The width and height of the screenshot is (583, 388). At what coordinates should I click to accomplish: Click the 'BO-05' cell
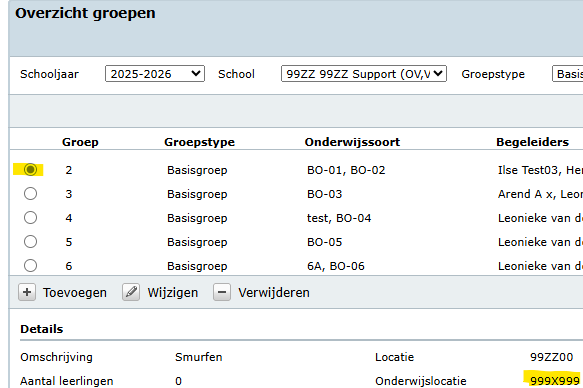coord(325,242)
